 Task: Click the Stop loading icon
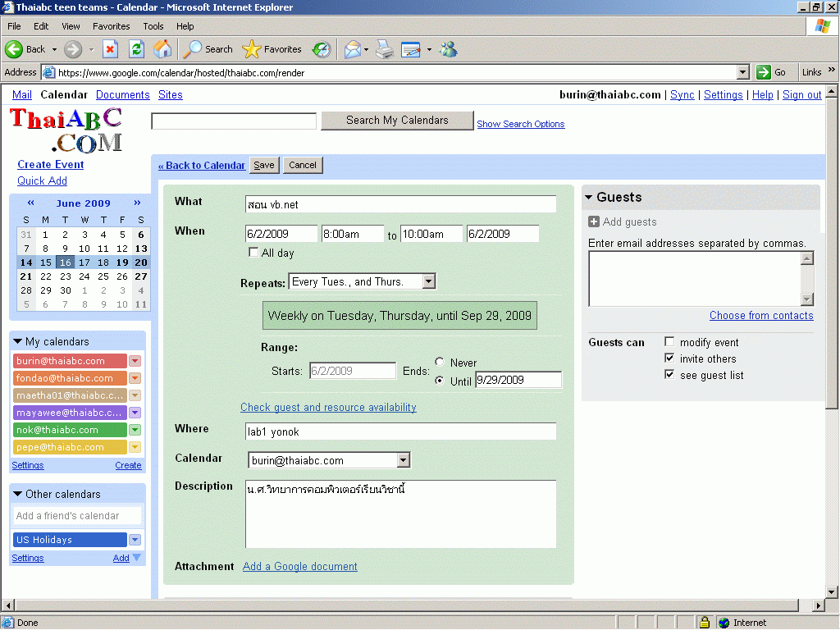pos(110,49)
